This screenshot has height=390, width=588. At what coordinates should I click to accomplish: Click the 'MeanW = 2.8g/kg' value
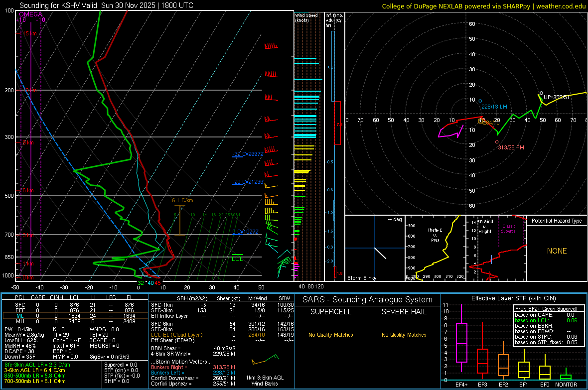[x=24, y=335]
